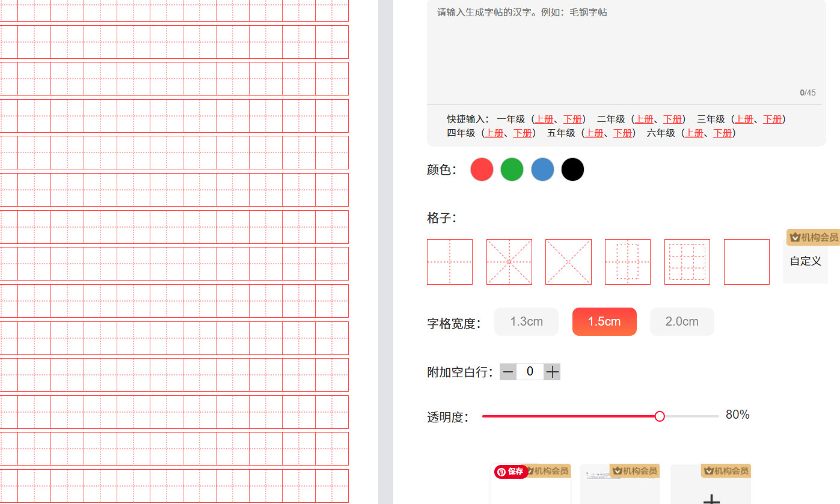The image size is (840, 504).
Task: Select the 米字格 star grid style
Action: coord(509,262)
